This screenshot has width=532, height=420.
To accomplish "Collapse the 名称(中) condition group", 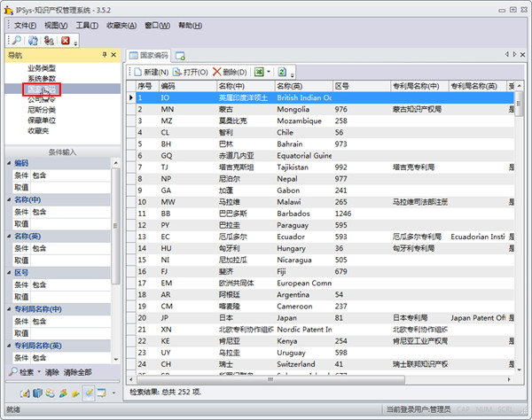I will point(9,199).
